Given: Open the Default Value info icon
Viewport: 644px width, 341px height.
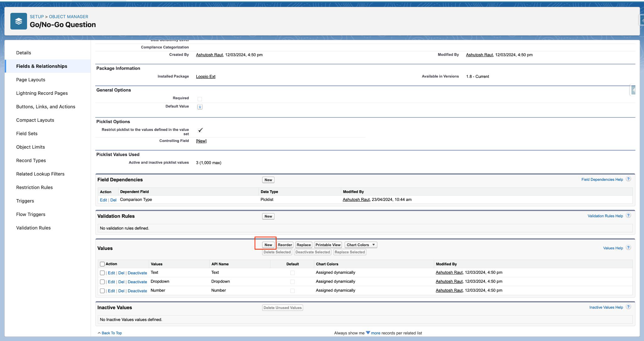Looking at the screenshot, I should 200,107.
